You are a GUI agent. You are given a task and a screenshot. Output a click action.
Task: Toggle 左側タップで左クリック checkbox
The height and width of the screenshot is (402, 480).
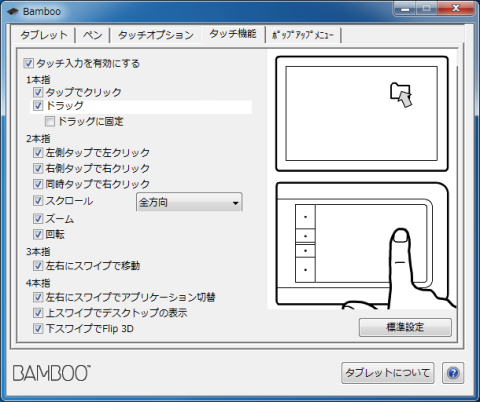tap(38, 153)
